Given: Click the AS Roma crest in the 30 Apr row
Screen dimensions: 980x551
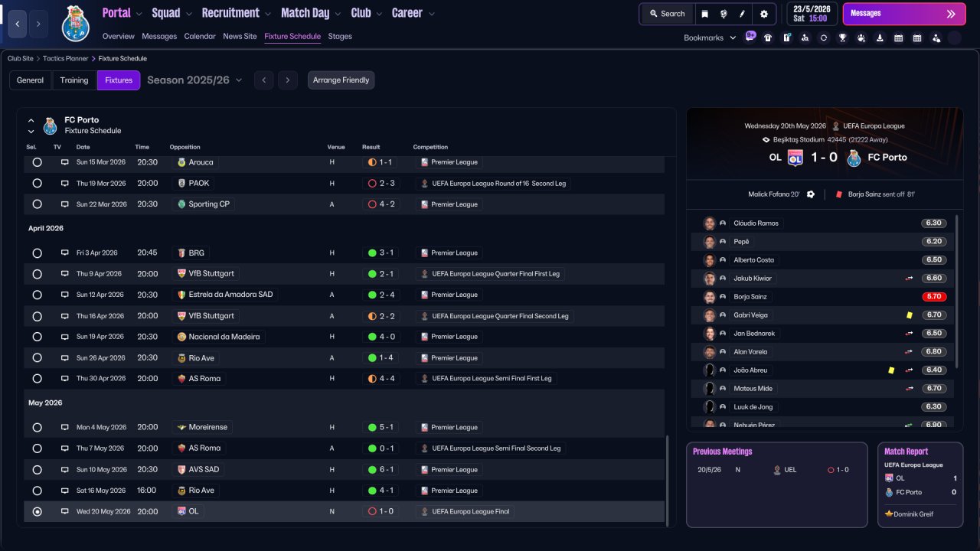Looking at the screenshot, I should [181, 379].
